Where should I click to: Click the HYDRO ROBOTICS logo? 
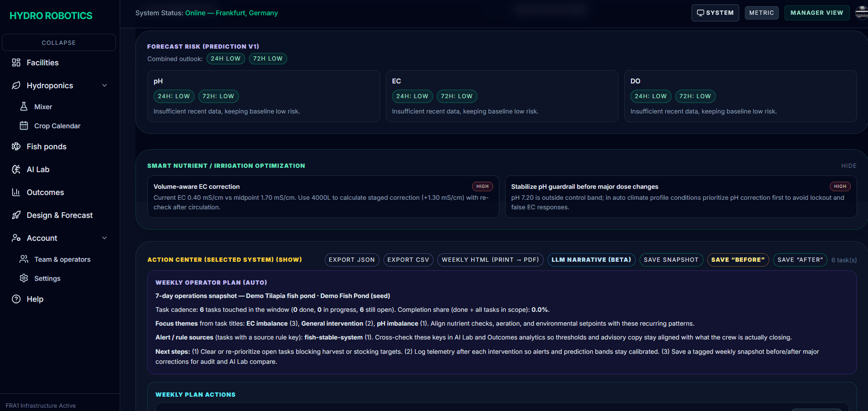[x=51, y=16]
